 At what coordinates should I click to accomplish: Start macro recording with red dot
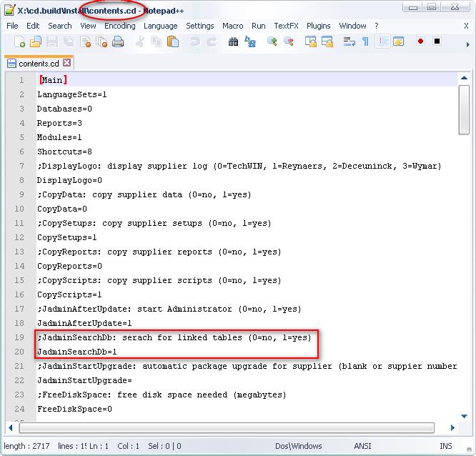(420, 41)
